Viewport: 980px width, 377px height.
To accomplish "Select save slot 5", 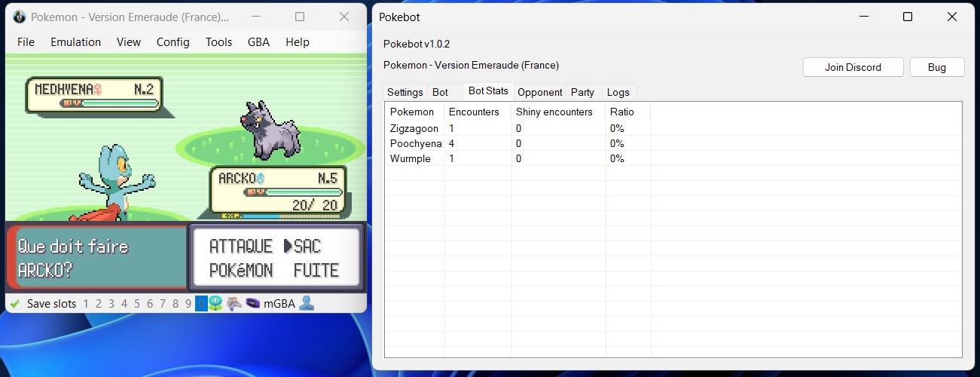I will (137, 304).
